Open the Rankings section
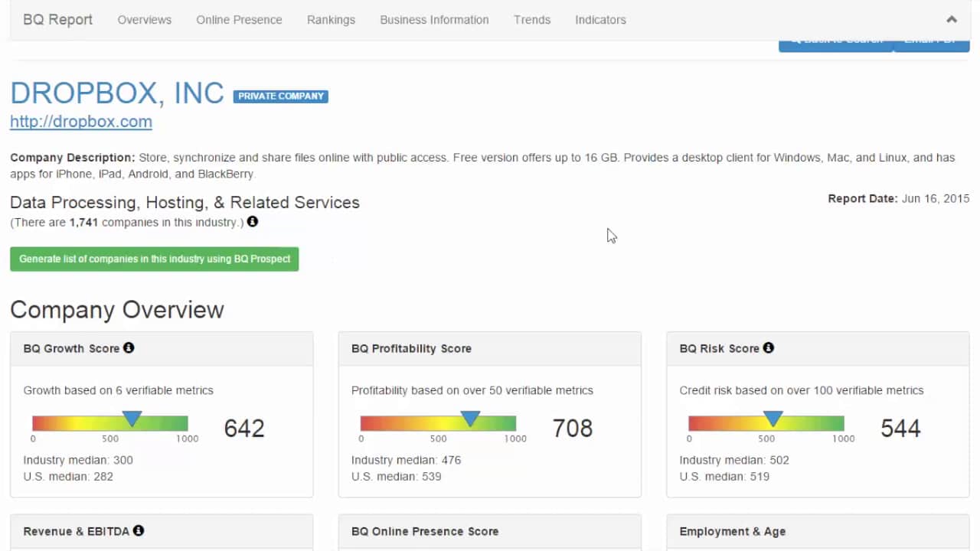Screen dimensions: 980x551 point(331,20)
